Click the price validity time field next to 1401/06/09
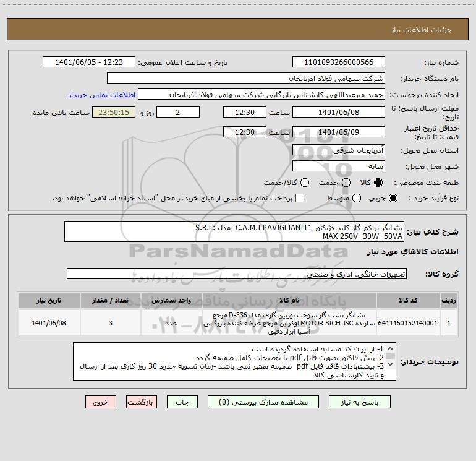The width and height of the screenshot is (476, 461). [245, 132]
